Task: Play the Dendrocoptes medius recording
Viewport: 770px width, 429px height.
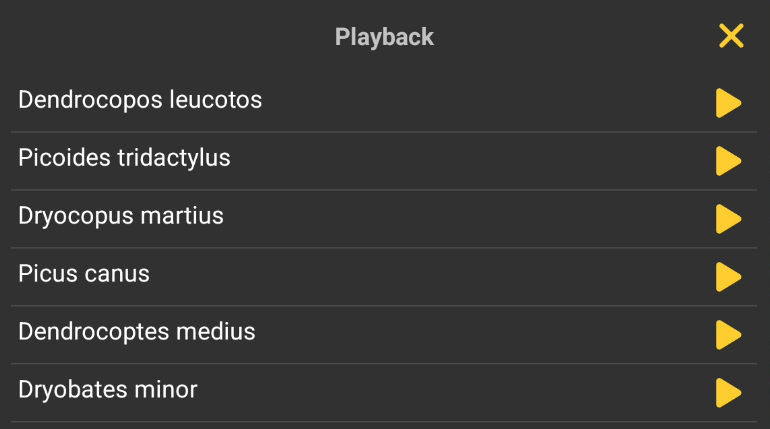Action: pyautogui.click(x=728, y=335)
